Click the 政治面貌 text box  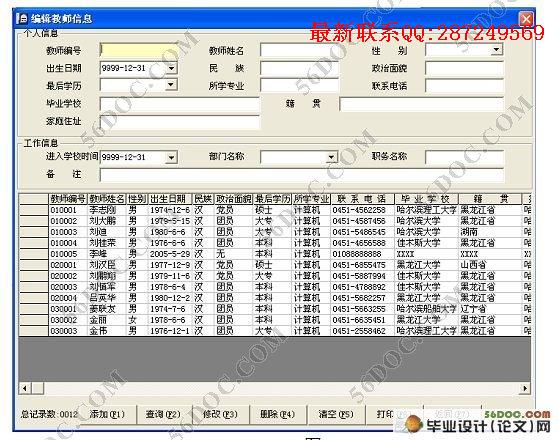464,68
